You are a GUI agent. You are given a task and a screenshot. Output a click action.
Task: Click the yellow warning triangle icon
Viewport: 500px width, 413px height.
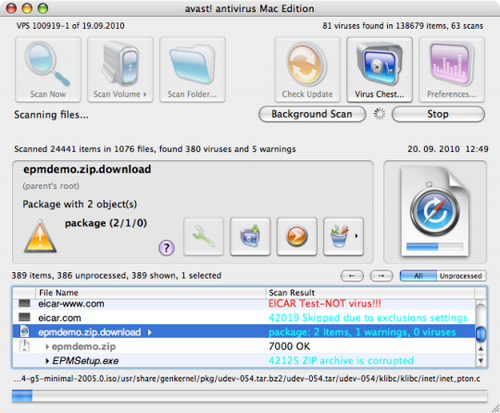coord(40,236)
